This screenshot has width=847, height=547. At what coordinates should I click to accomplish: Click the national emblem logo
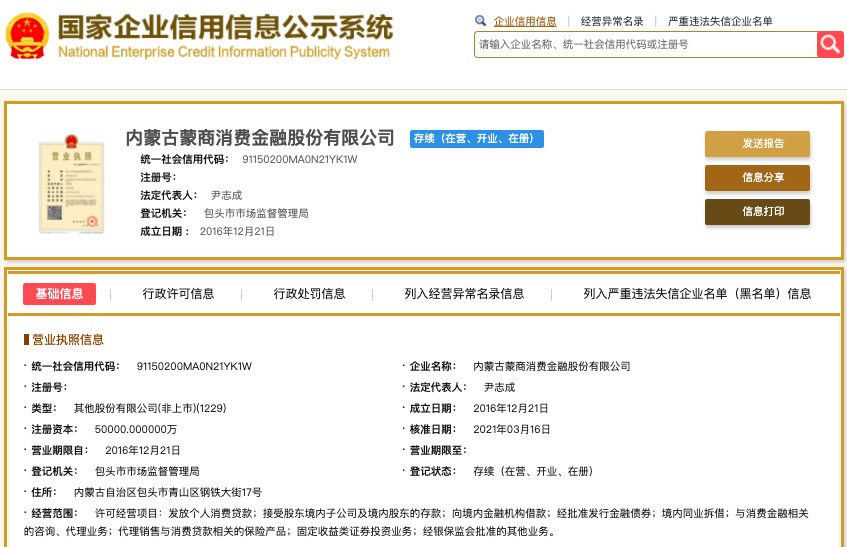(x=27, y=36)
